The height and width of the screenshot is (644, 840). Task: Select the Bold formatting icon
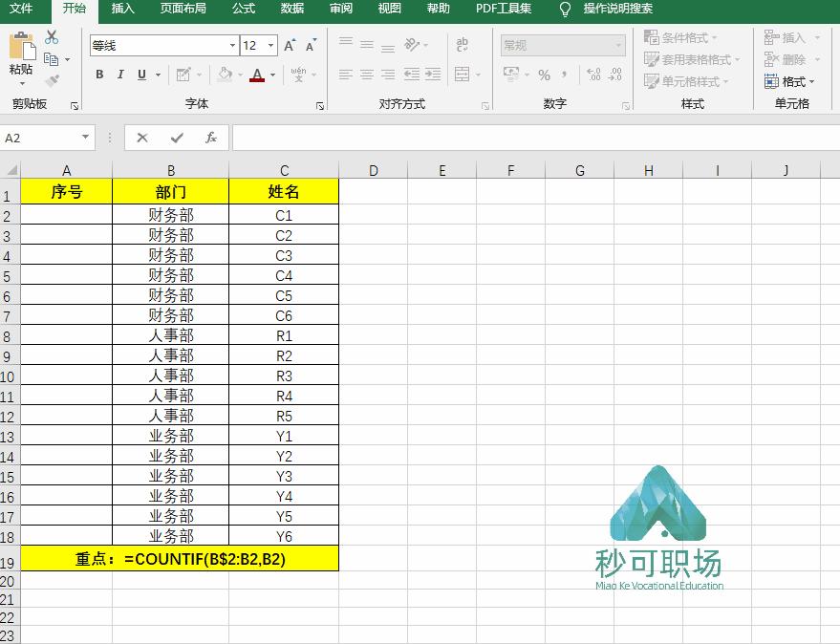point(98,74)
